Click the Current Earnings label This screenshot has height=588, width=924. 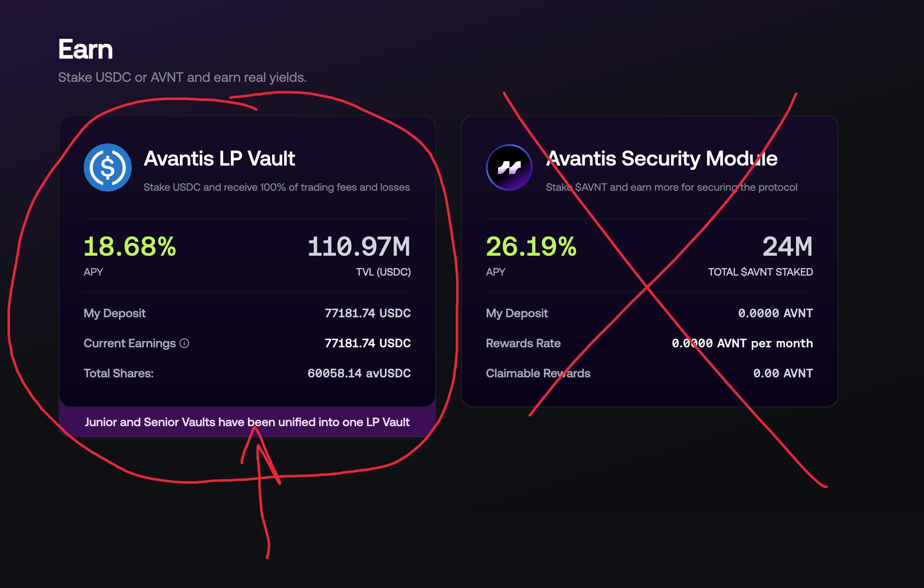pyautogui.click(x=129, y=343)
